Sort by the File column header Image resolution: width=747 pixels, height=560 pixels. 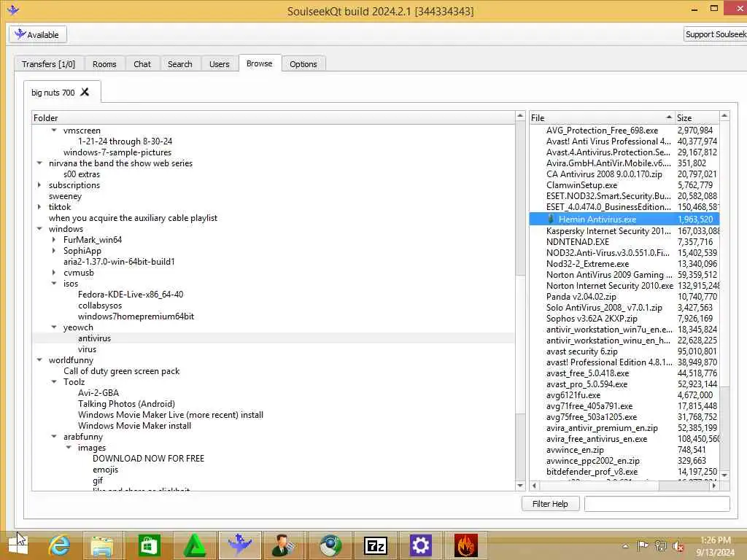[x=602, y=117]
